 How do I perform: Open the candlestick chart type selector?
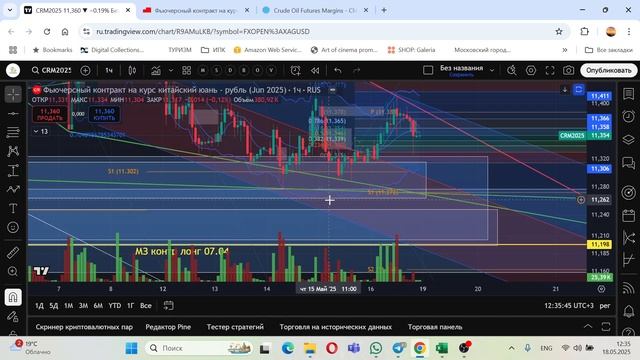point(132,70)
